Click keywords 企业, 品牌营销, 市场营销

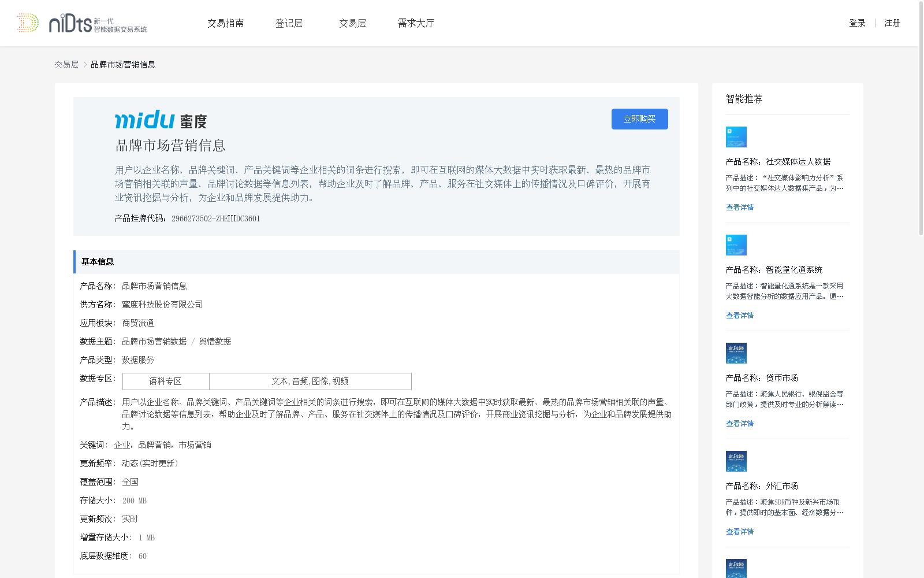pyautogui.click(x=162, y=445)
